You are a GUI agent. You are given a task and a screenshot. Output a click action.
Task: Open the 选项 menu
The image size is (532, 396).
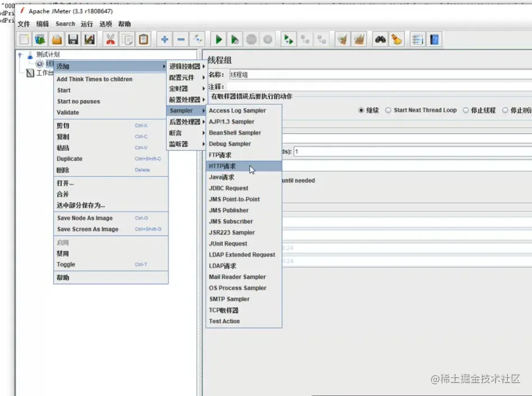click(x=106, y=24)
